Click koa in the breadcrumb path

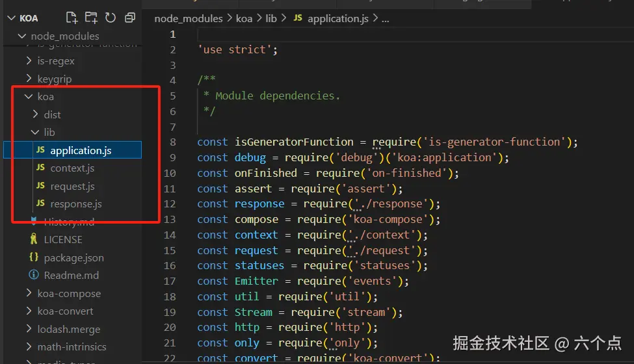244,19
